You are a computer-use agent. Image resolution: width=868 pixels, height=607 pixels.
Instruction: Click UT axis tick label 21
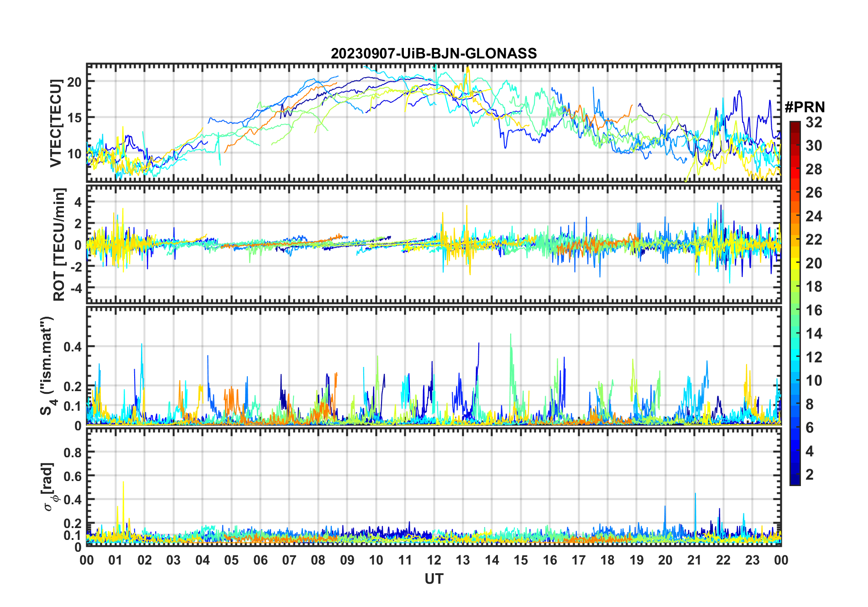click(x=695, y=560)
